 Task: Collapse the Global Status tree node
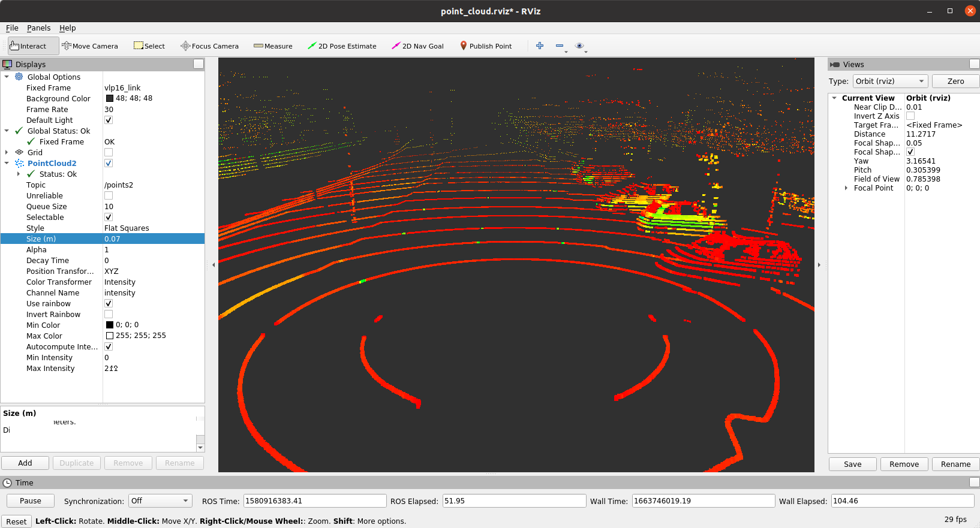(7, 131)
